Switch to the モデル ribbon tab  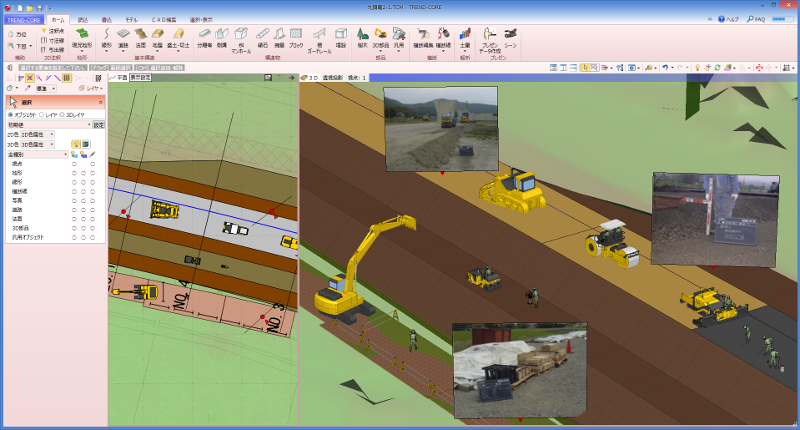click(132, 19)
